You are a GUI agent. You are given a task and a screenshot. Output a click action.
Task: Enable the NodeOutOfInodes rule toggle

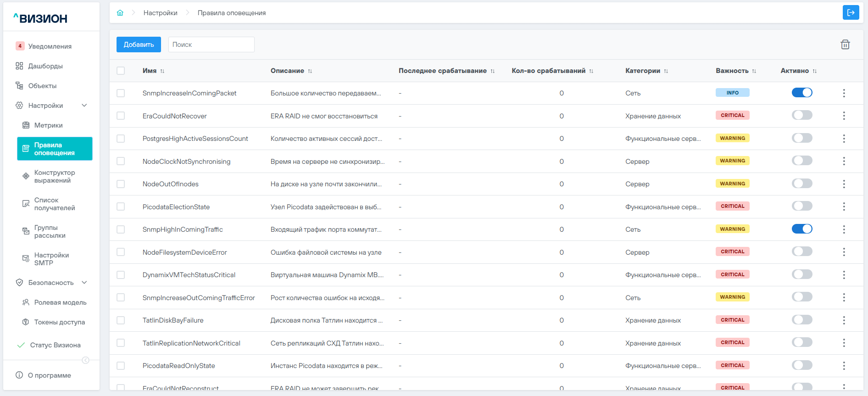tap(802, 184)
